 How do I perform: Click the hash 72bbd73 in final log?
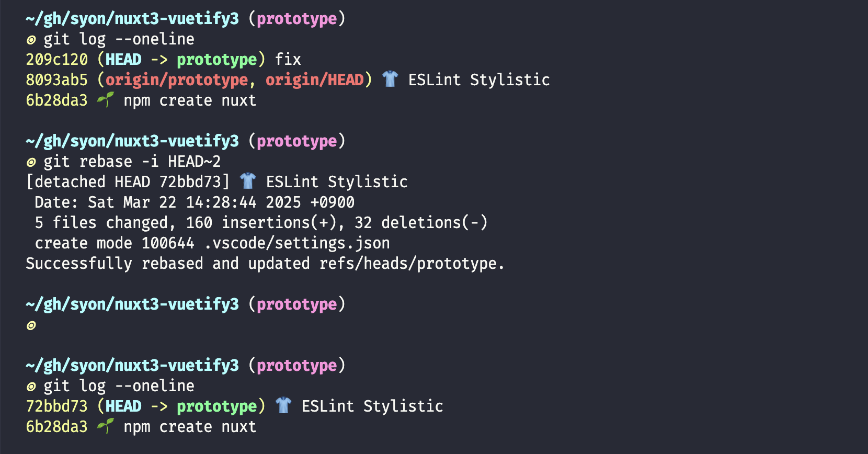point(57,406)
